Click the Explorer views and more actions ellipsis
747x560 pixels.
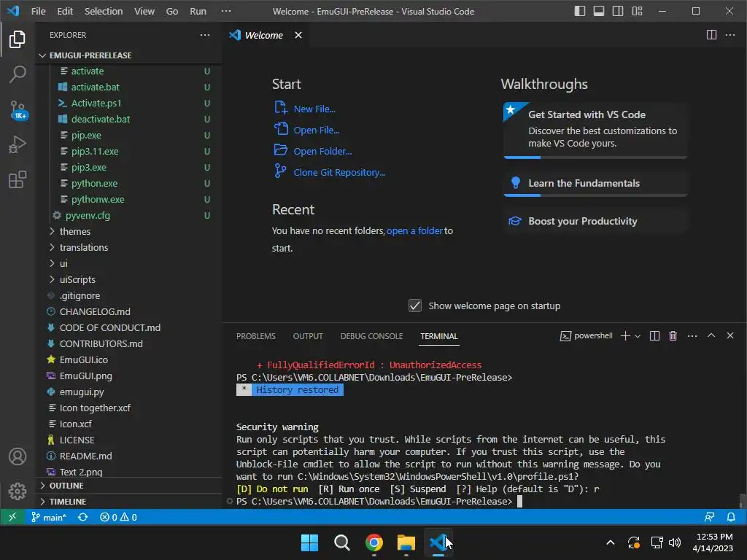[205, 35]
